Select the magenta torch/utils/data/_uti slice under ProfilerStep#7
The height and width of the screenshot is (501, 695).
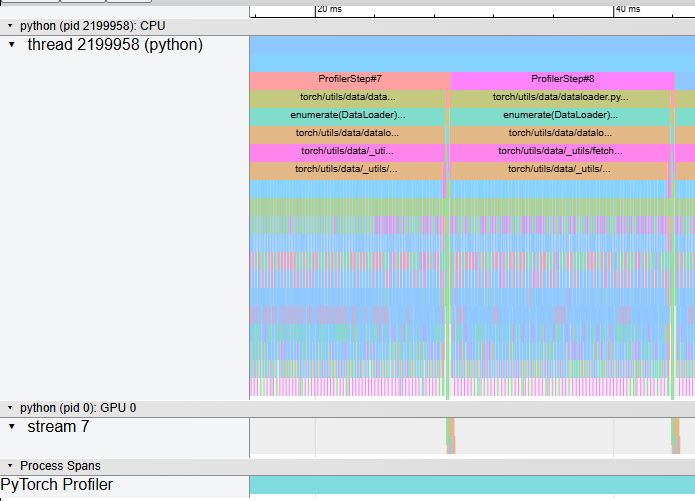[347, 152]
